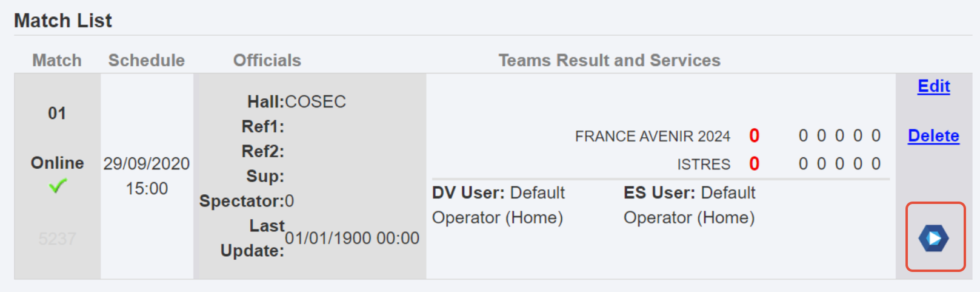Click the match number 01
Image resolution: width=980 pixels, height=292 pixels.
pyautogui.click(x=57, y=114)
